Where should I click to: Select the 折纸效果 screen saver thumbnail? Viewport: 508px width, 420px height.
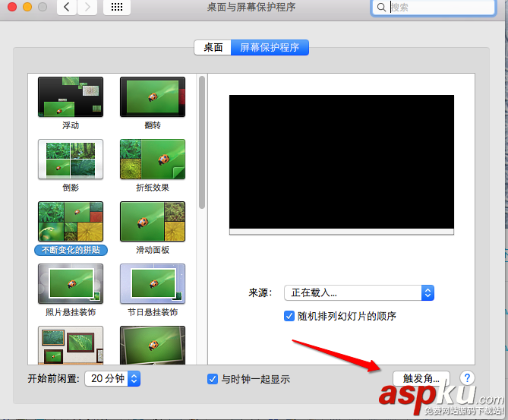[153, 159]
